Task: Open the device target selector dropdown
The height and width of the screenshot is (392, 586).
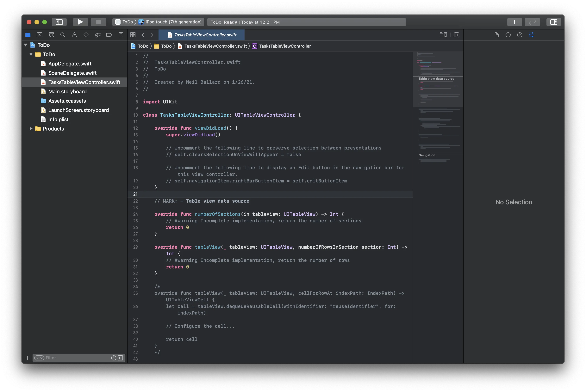Action: 170,21
